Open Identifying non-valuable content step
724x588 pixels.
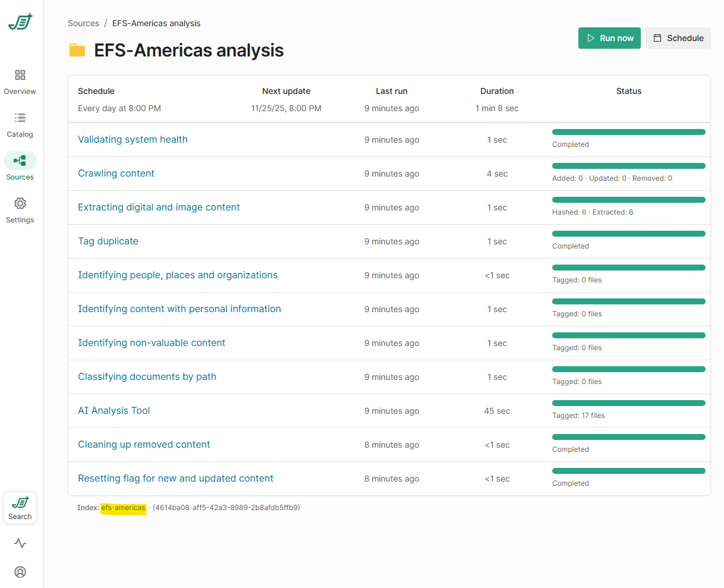pyautogui.click(x=152, y=342)
